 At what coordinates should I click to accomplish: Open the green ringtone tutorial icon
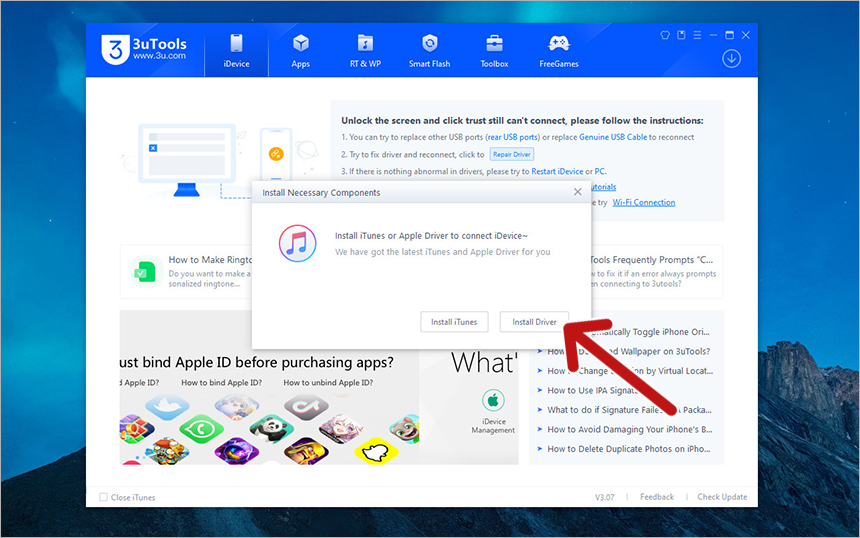click(x=146, y=272)
